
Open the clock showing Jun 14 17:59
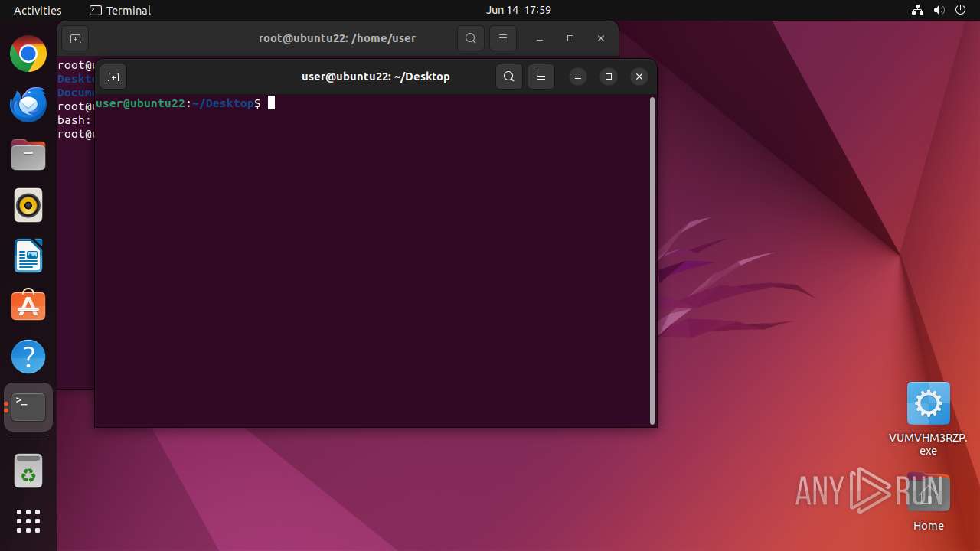(x=518, y=10)
